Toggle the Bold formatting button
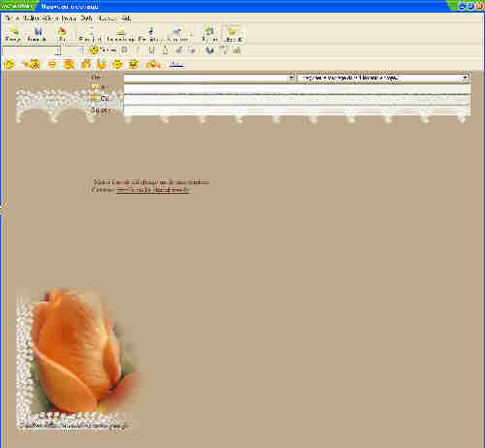The height and width of the screenshot is (448, 485). 124,50
